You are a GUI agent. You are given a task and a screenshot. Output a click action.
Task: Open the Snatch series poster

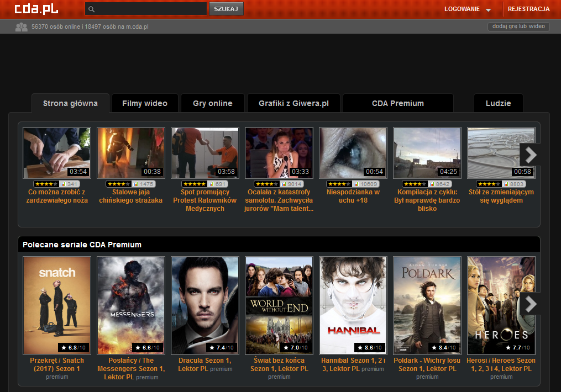click(57, 305)
